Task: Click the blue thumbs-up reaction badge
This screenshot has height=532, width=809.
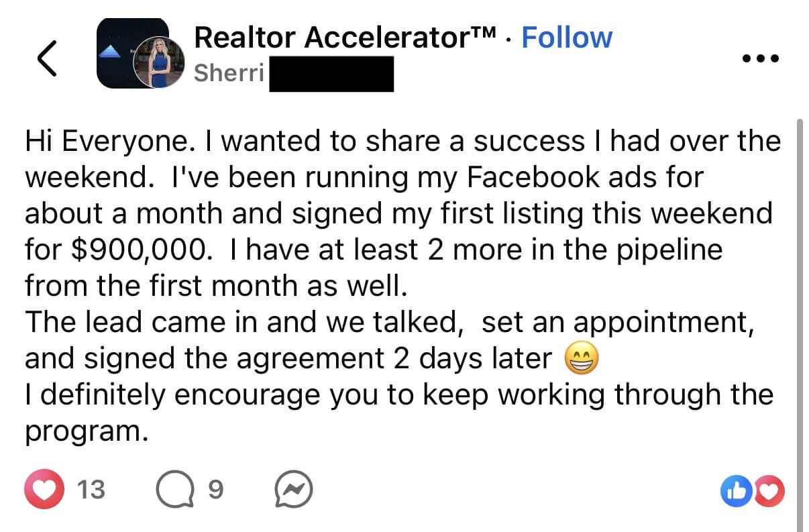Action: pos(735,490)
